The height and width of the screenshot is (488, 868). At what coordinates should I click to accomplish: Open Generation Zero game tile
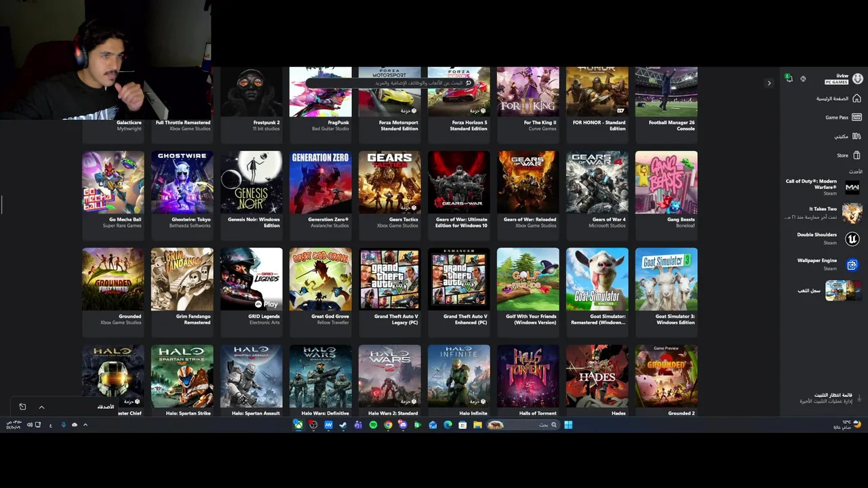pos(321,195)
